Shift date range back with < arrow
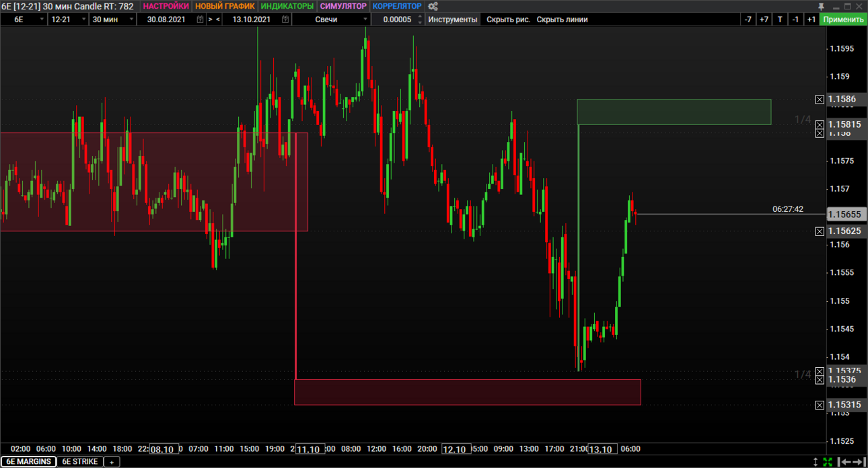This screenshot has width=868, height=468. [x=218, y=19]
